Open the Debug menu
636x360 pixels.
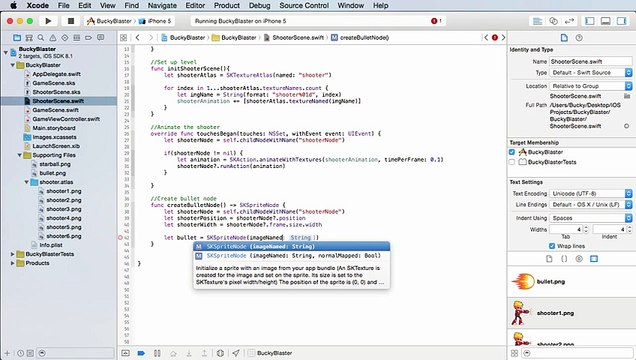coord(260,6)
